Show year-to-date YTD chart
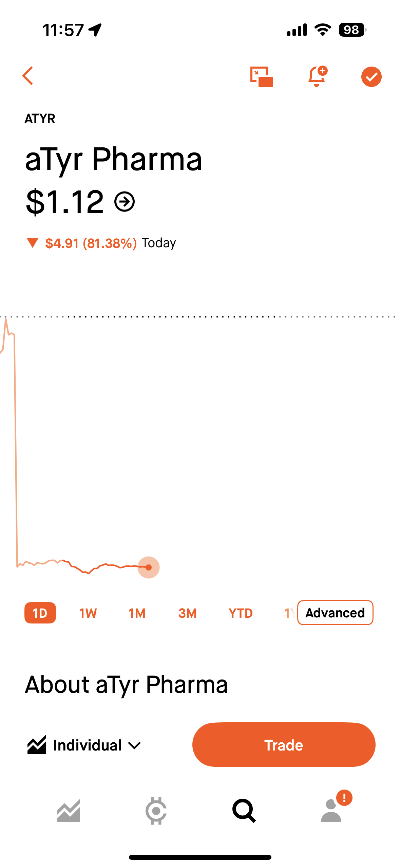The width and height of the screenshot is (400, 868). 241,613
